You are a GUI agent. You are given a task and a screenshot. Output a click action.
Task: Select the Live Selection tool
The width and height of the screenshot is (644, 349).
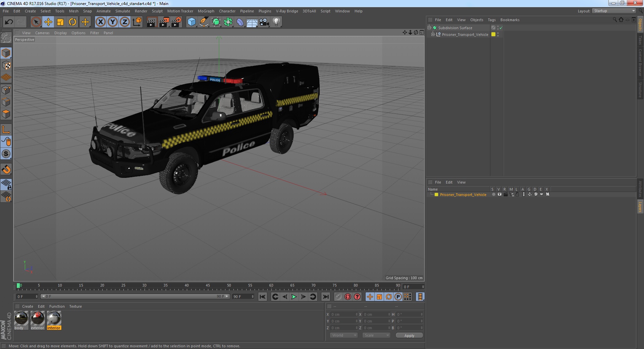click(36, 22)
